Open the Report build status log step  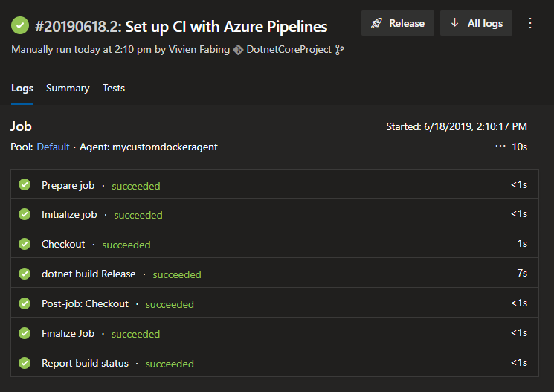click(x=274, y=362)
